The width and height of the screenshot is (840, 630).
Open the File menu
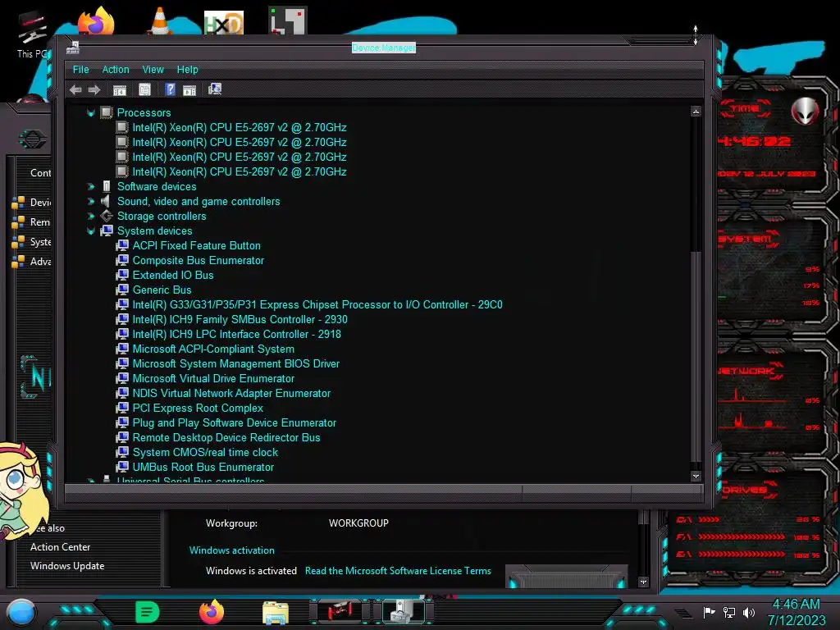(x=81, y=70)
